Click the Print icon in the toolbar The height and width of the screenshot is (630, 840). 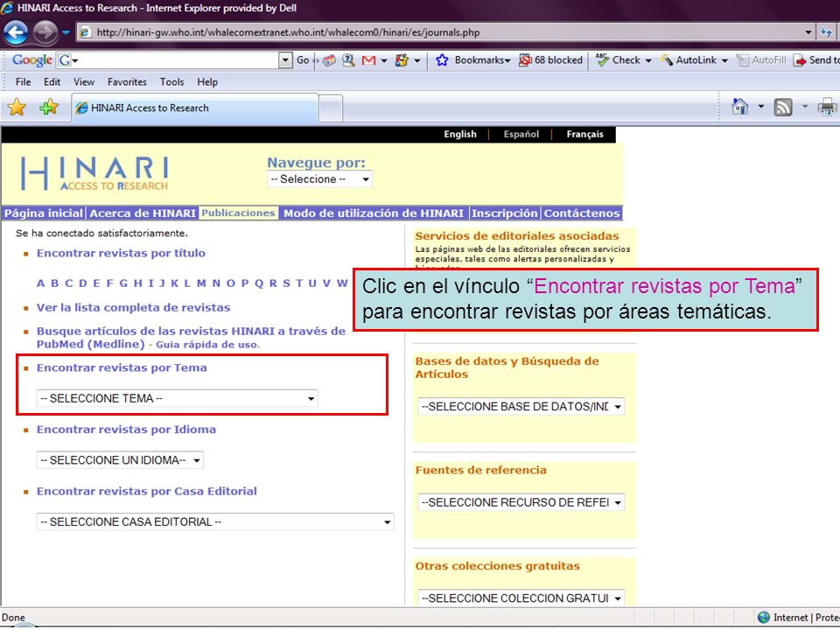coord(827,108)
